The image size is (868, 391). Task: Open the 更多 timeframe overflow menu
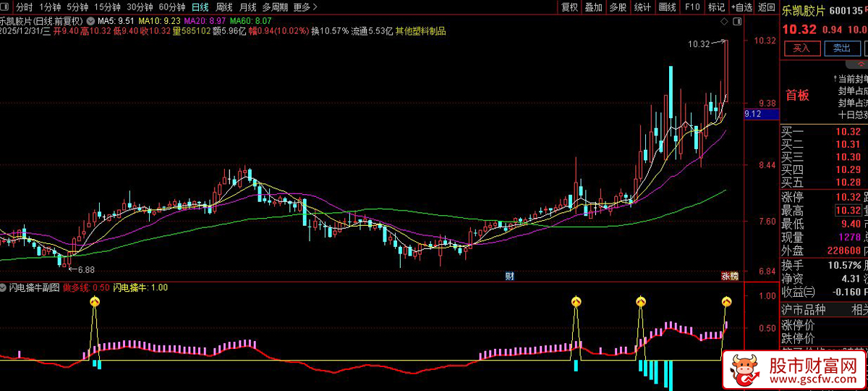[305, 7]
